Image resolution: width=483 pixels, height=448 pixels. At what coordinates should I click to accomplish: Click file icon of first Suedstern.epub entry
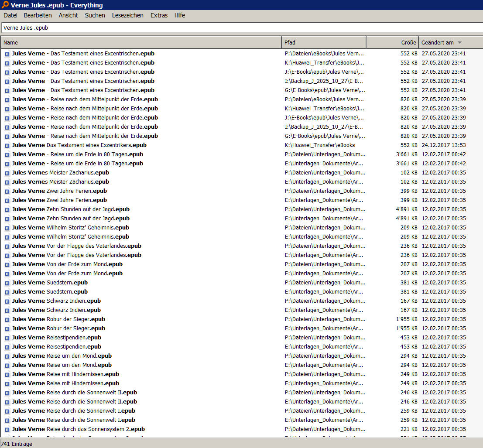7,283
